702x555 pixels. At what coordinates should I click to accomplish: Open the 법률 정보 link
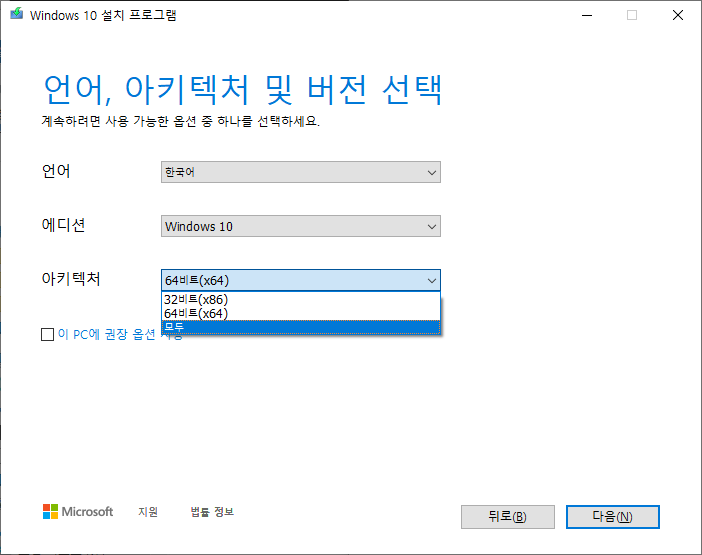[x=212, y=512]
